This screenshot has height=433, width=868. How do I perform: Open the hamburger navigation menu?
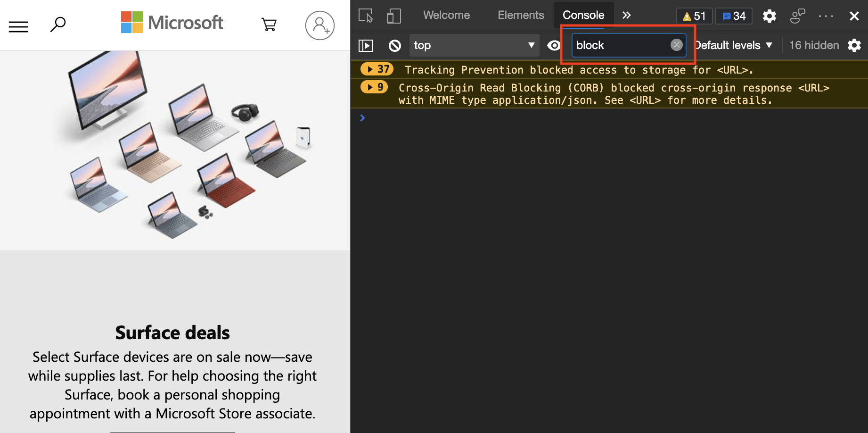pos(18,26)
